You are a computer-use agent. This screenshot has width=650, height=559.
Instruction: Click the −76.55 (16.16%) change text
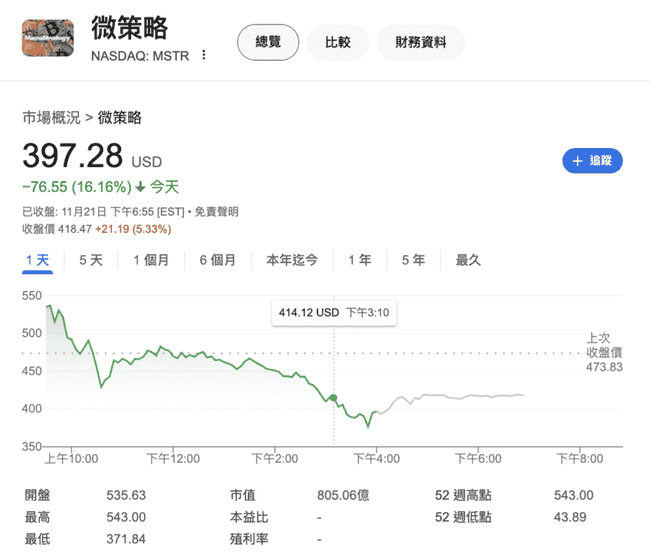click(x=77, y=187)
